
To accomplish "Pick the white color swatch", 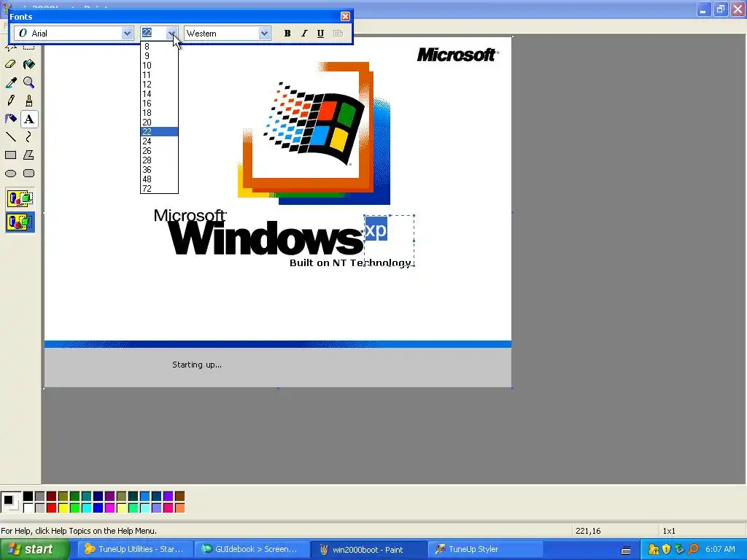I will [28, 508].
